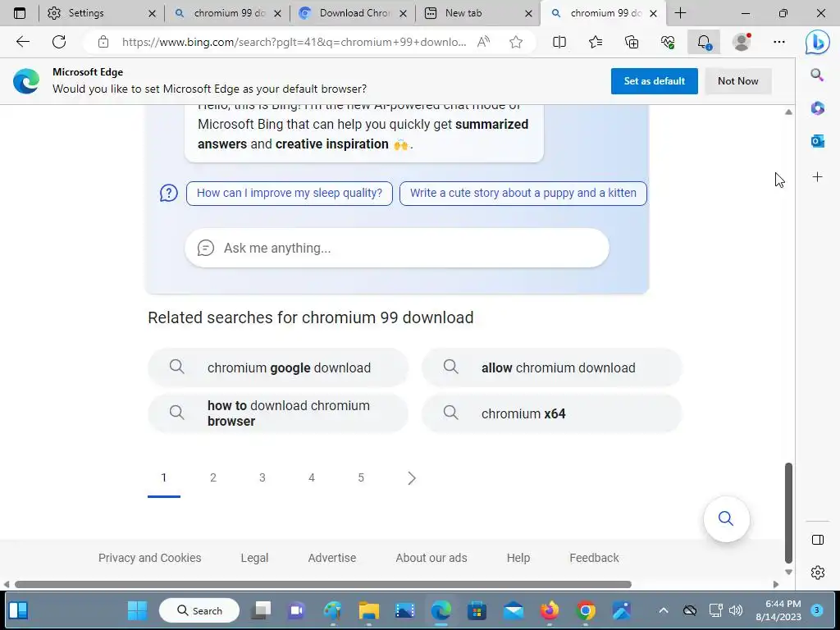Open the volume speaker tray icon
The height and width of the screenshot is (630, 840).
pos(736,610)
